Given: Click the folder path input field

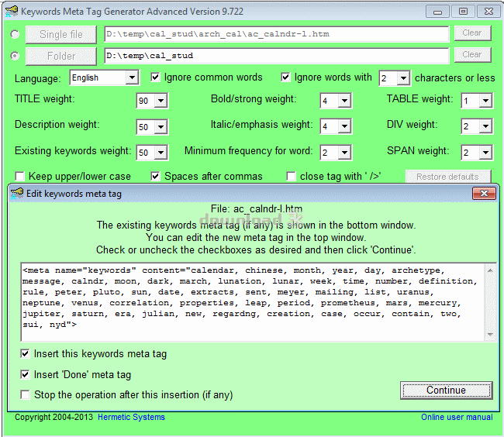Looking at the screenshot, I should pyautogui.click(x=277, y=56).
